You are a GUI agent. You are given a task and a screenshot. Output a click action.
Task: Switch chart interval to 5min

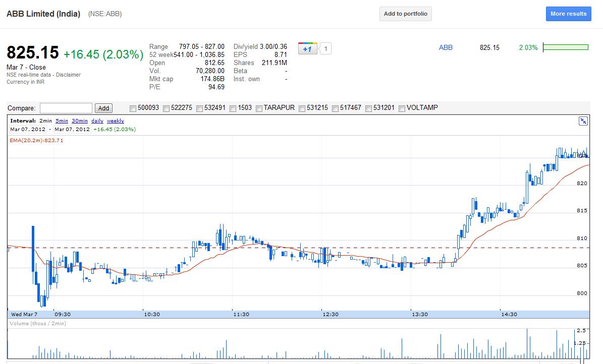62,120
